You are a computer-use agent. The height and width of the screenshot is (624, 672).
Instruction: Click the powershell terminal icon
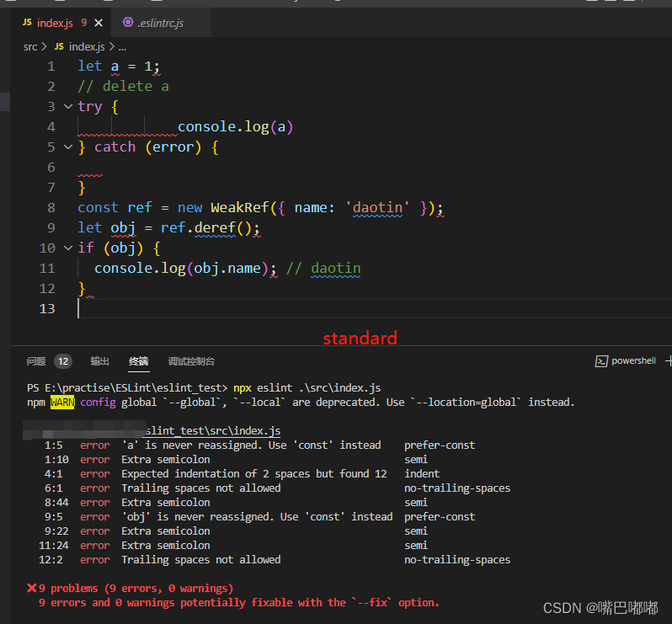coord(601,361)
